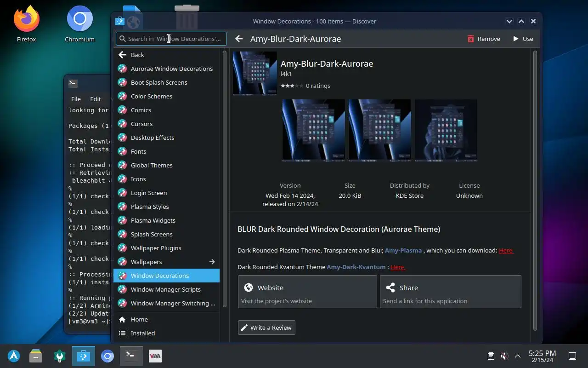
Task: Focus the search field in Window Decorations
Action: pyautogui.click(x=171, y=39)
